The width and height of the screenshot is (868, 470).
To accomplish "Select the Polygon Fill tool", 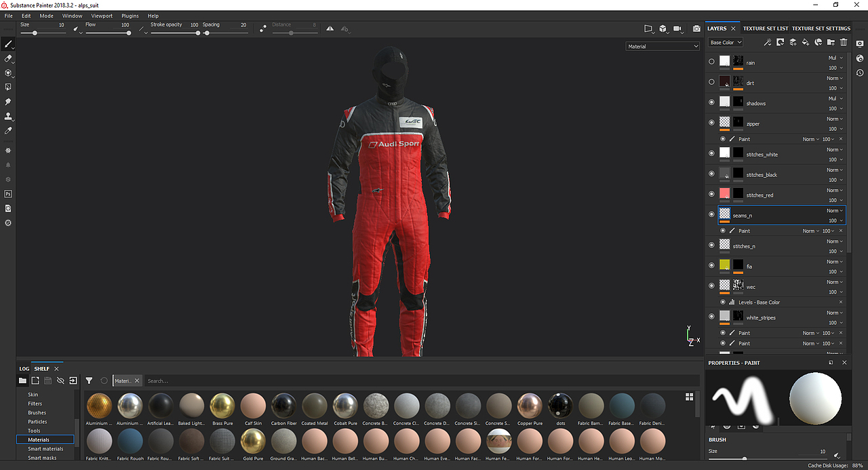I will [x=8, y=87].
